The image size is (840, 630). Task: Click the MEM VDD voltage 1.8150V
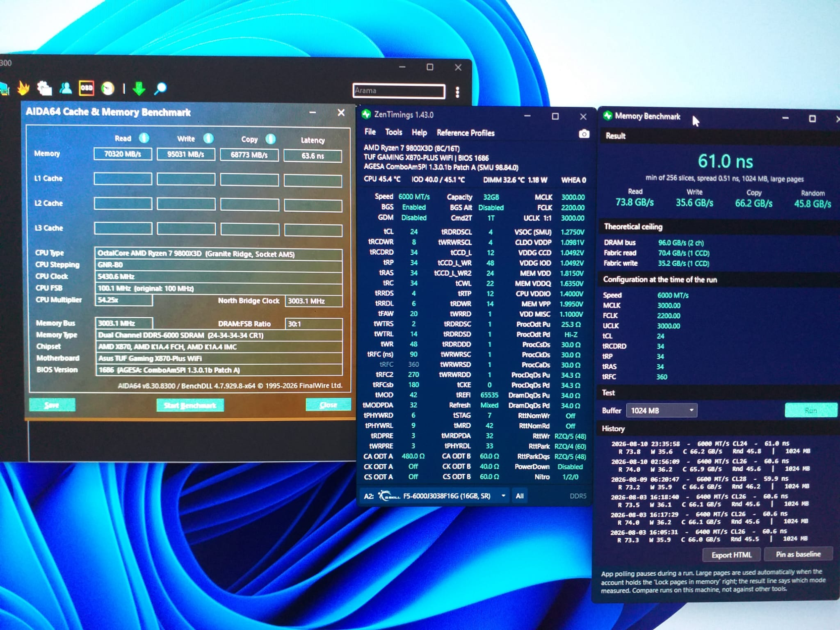pyautogui.click(x=572, y=273)
